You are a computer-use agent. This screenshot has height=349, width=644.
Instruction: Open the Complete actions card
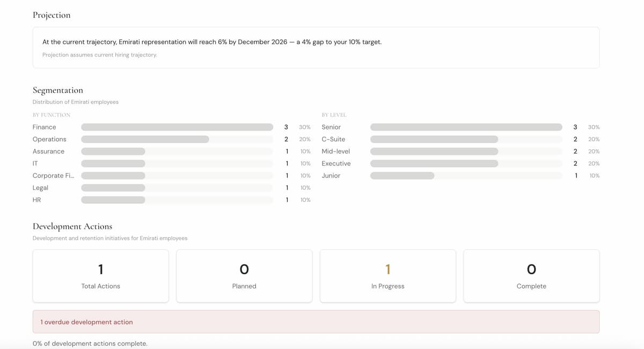tap(531, 276)
